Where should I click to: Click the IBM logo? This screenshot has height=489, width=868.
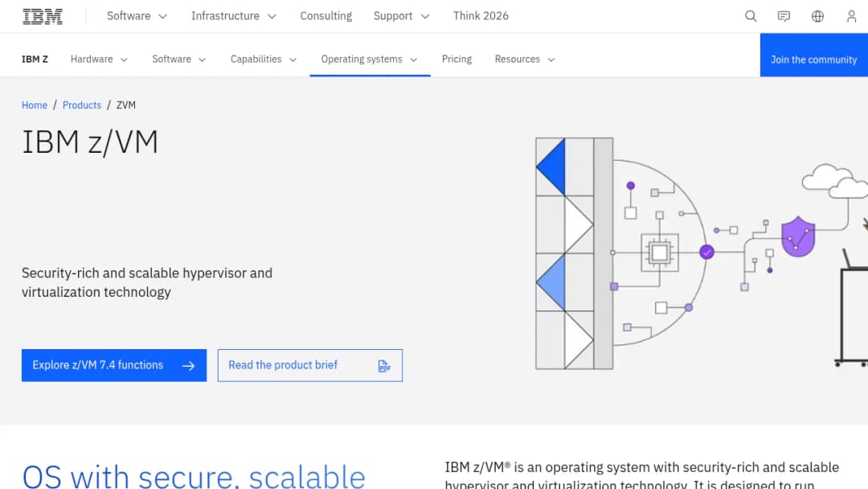click(x=43, y=17)
